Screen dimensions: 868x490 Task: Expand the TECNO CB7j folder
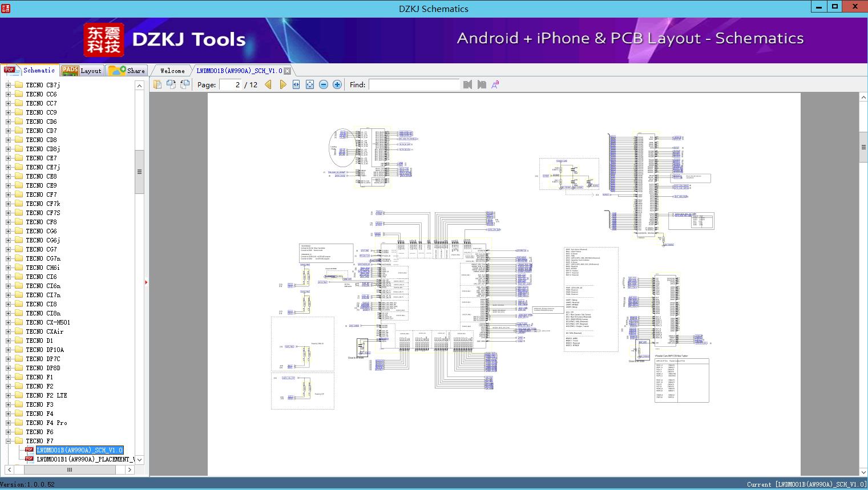click(x=8, y=85)
